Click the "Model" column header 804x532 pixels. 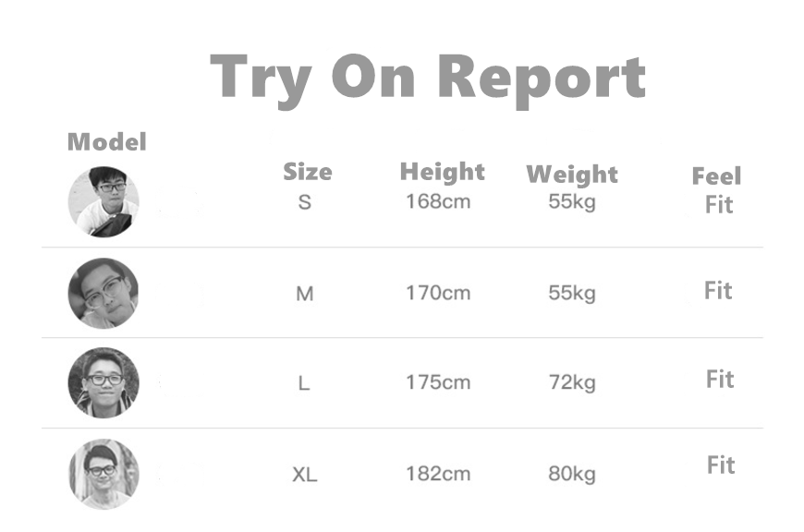(x=107, y=142)
